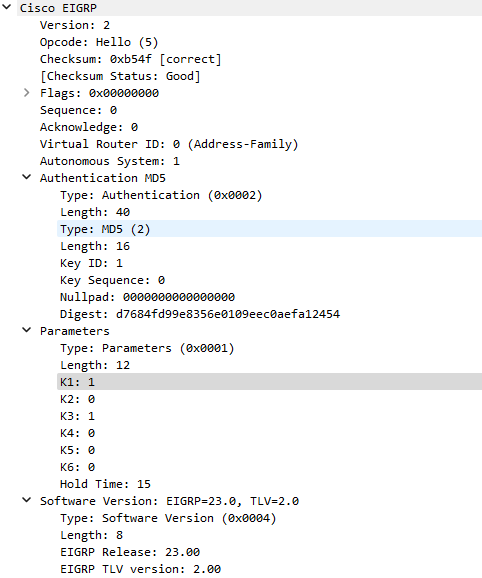
Task: Select the 'Acknowledge: 0' row
Action: click(x=89, y=127)
